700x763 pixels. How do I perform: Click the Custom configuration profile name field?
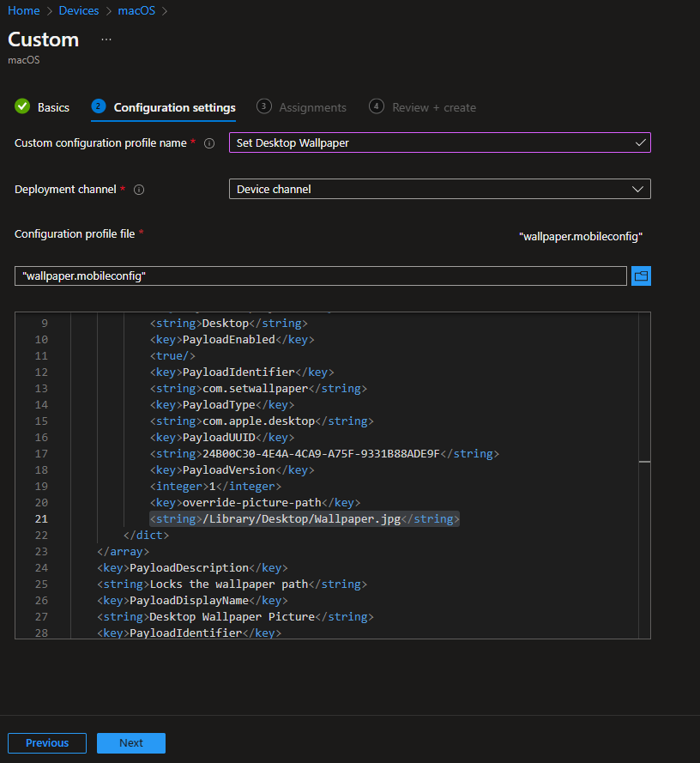(440, 142)
